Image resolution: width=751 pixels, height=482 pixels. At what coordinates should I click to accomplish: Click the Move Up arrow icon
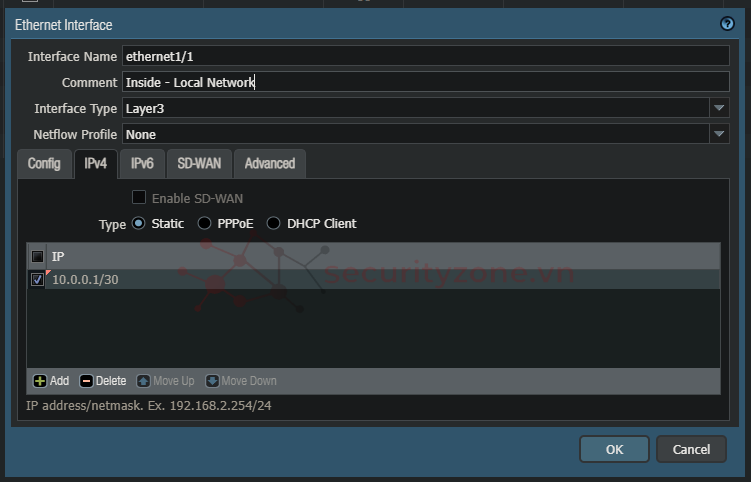click(x=143, y=381)
